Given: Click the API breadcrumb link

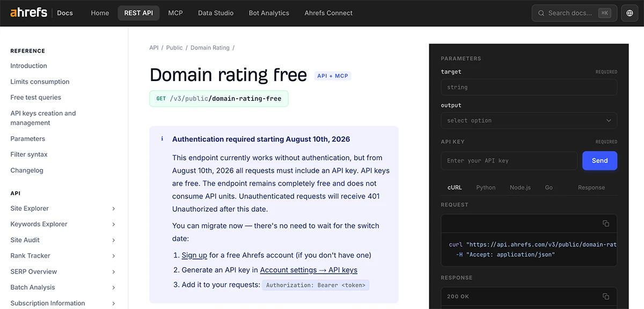Looking at the screenshot, I should [x=154, y=48].
